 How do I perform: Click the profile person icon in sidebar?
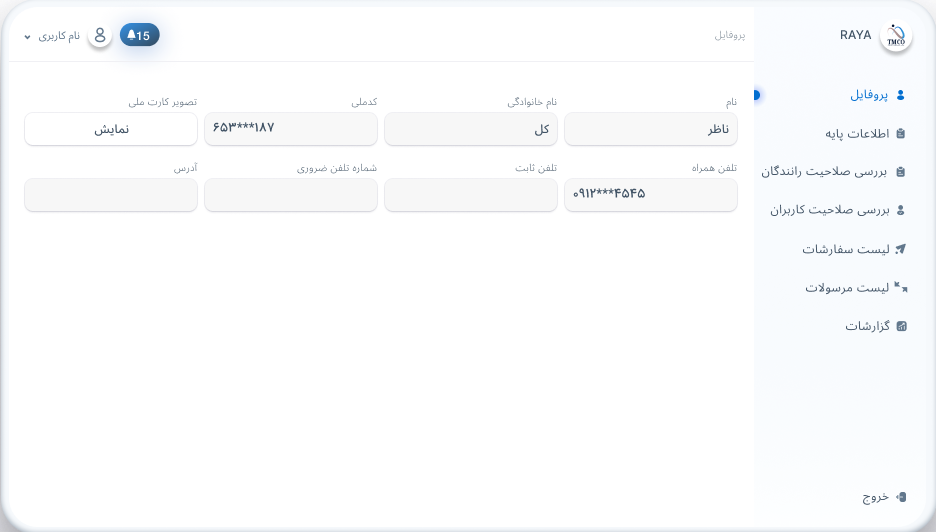pyautogui.click(x=900, y=95)
